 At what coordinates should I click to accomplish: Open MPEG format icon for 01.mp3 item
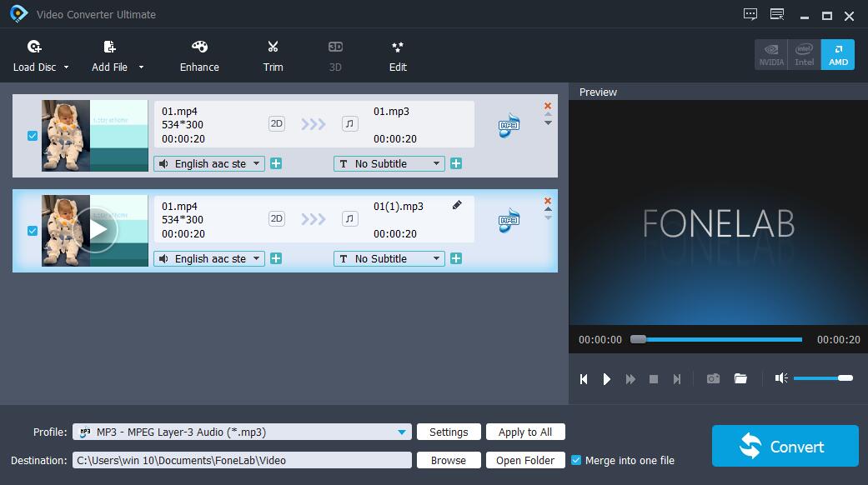point(509,126)
